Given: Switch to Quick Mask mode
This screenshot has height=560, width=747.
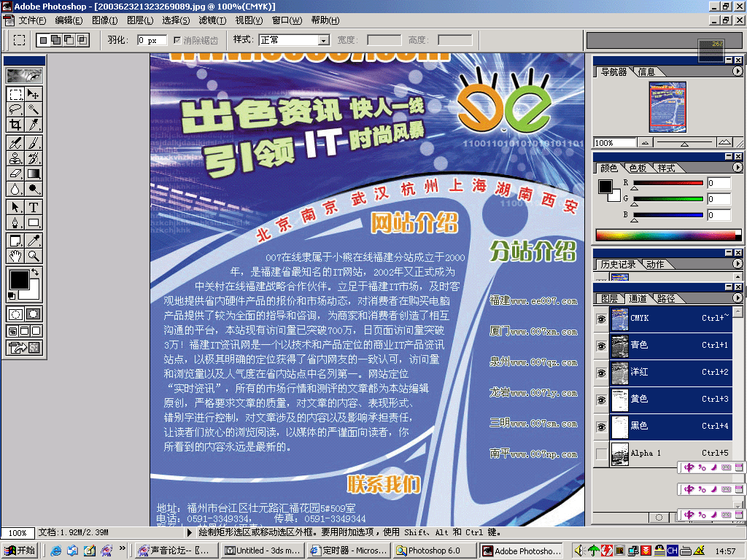Looking at the screenshot, I should point(34,314).
